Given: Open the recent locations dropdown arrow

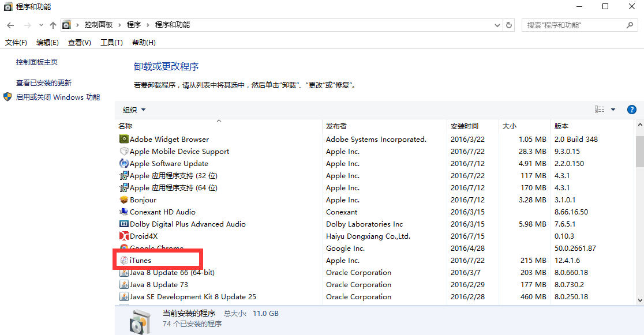Looking at the screenshot, I should coord(41,25).
